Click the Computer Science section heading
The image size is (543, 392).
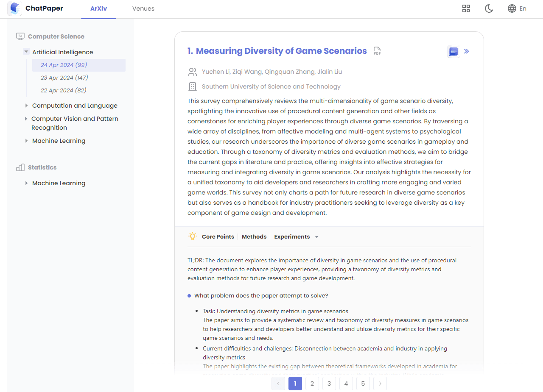pyautogui.click(x=56, y=36)
